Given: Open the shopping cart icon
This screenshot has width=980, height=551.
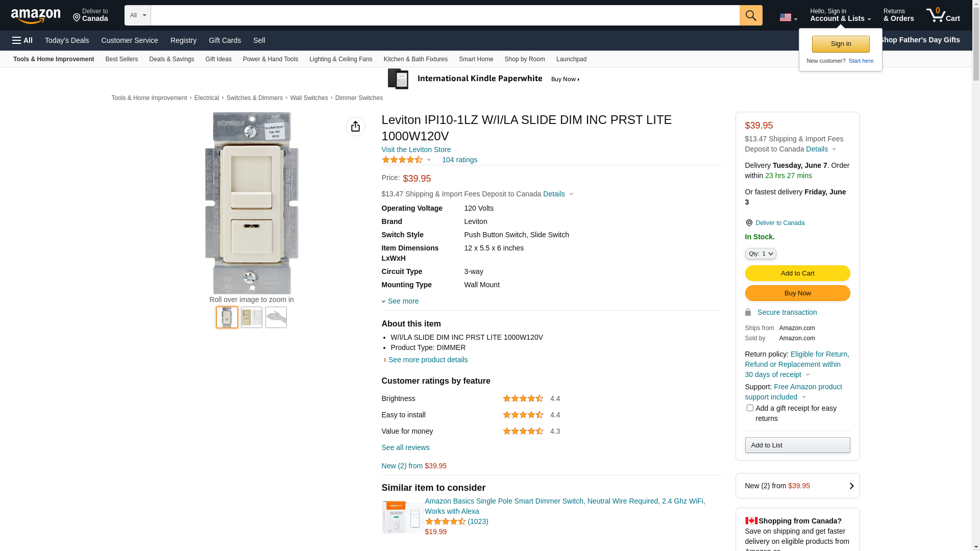Looking at the screenshot, I should pos(943,15).
